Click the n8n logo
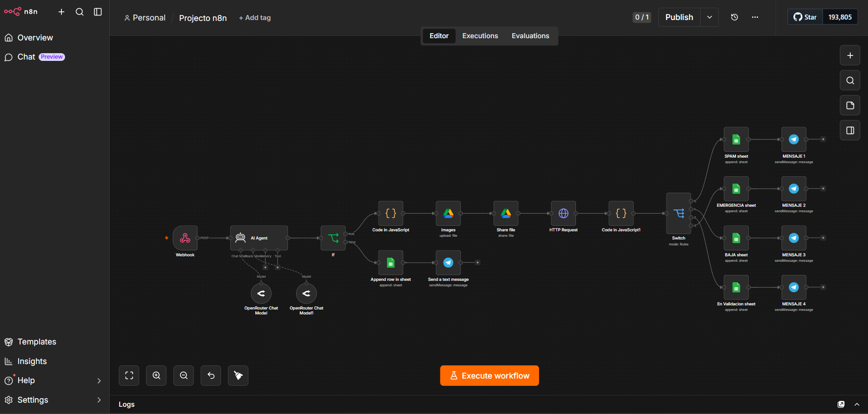 tap(21, 12)
